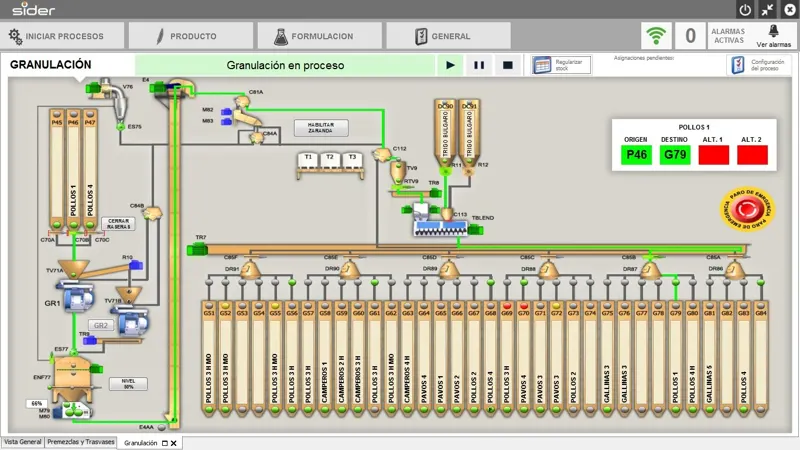The image size is (800, 450).
Task: Click the TV9 hopper icon
Action: coord(397,171)
